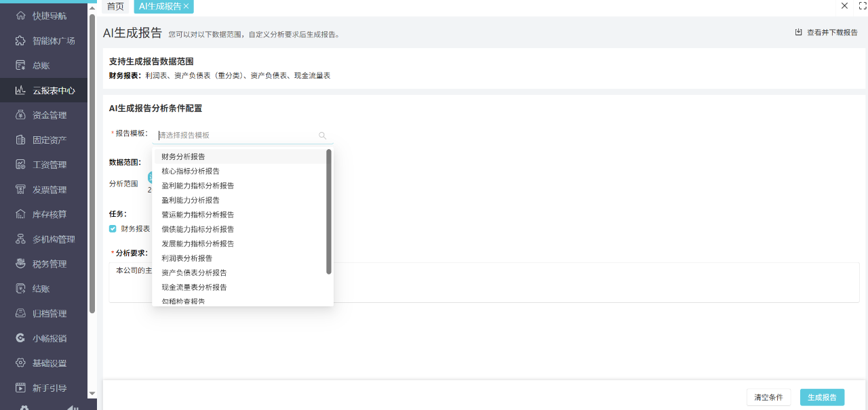Select 现金流量表分析报告 in the dropdown
The width and height of the screenshot is (868, 410).
point(195,287)
